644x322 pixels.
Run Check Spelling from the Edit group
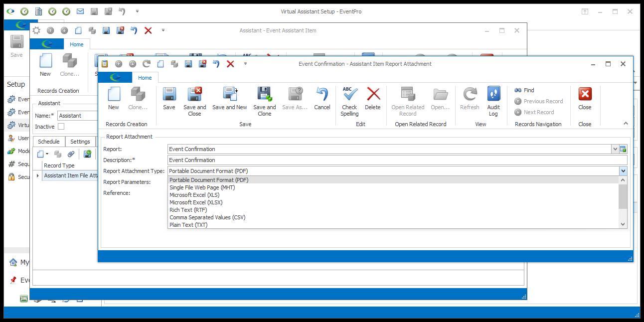point(349,101)
